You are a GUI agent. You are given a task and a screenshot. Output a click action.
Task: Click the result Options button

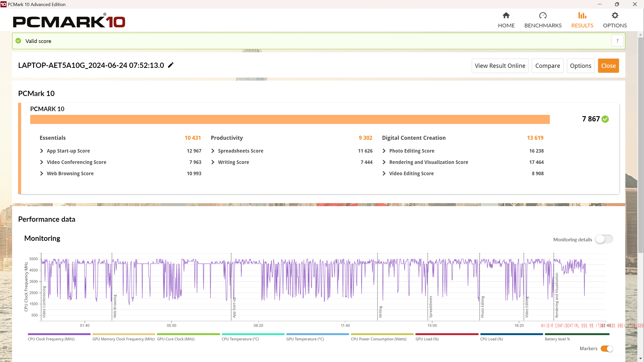coord(581,66)
